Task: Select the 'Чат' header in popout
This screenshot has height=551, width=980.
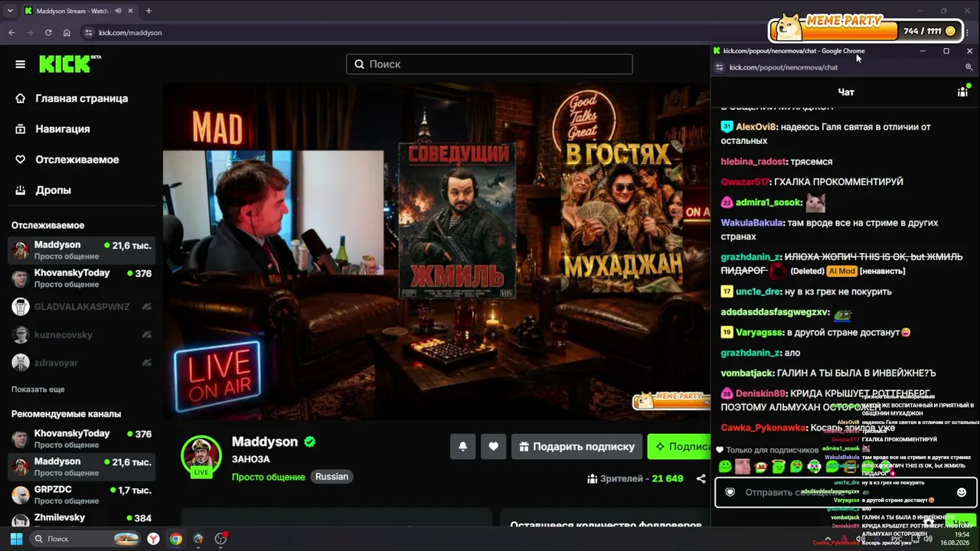Action: point(846,92)
